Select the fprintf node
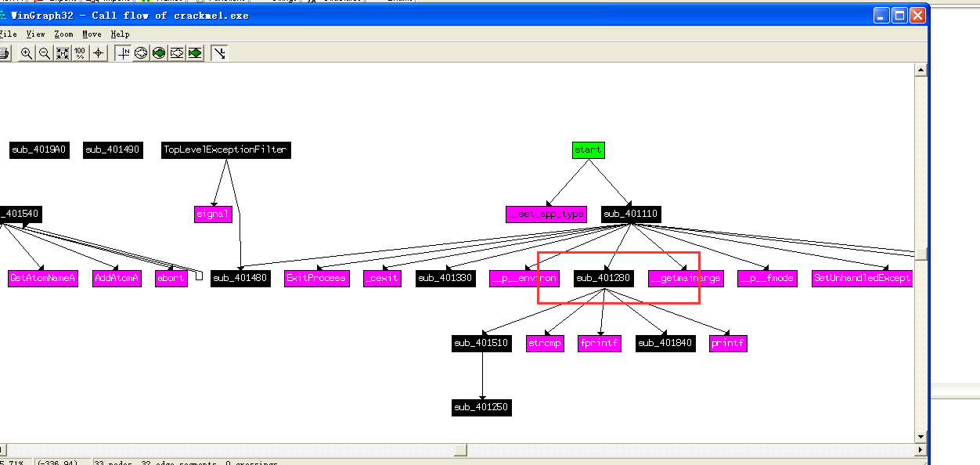Image resolution: width=980 pixels, height=465 pixels. (600, 344)
